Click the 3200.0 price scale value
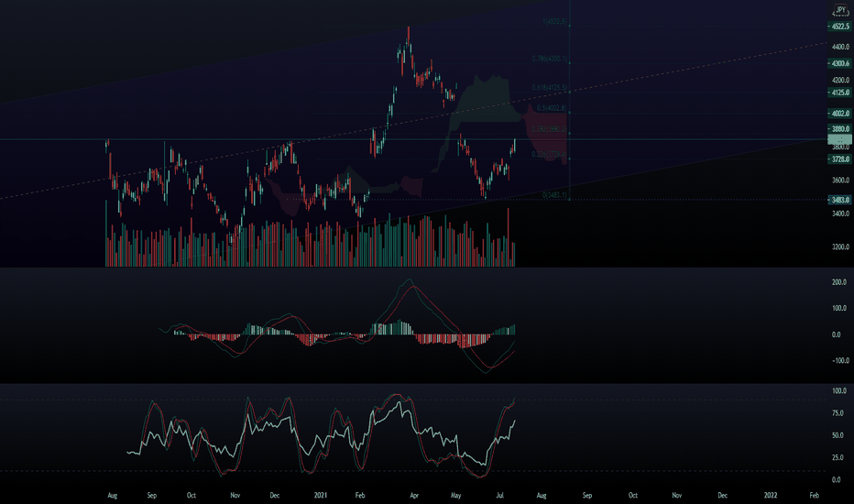This screenshot has height=504, width=854. 840,247
